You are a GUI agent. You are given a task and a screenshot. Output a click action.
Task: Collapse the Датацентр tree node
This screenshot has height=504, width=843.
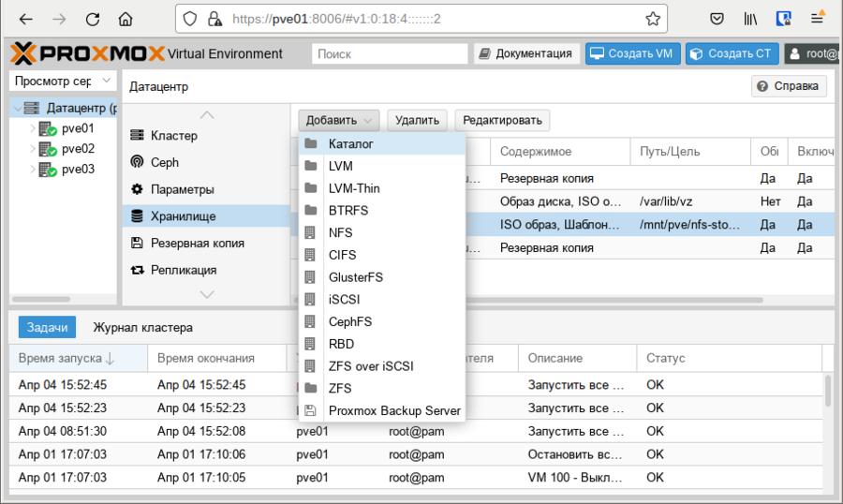point(18,108)
